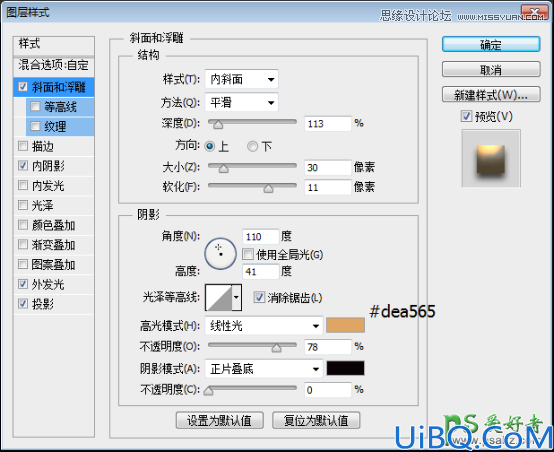
Task: Open 渐变叠加 settings entry
Action: [x=53, y=245]
